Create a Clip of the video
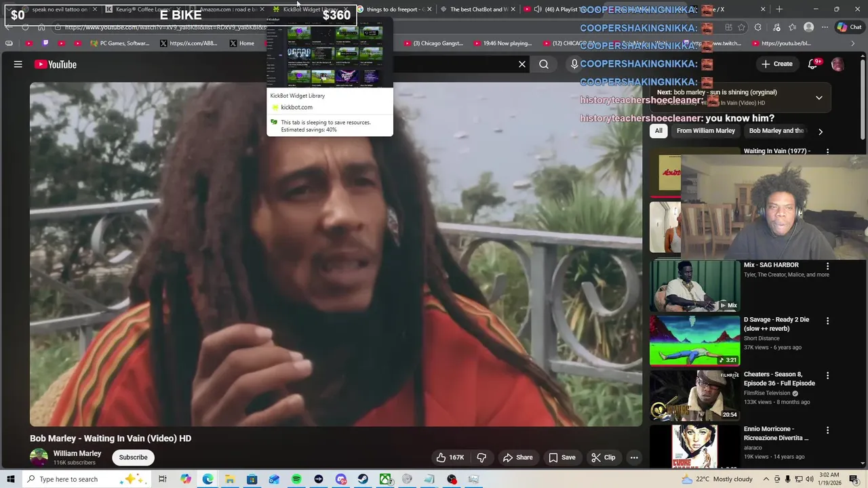Screen dimensions: 868x488 (603, 457)
